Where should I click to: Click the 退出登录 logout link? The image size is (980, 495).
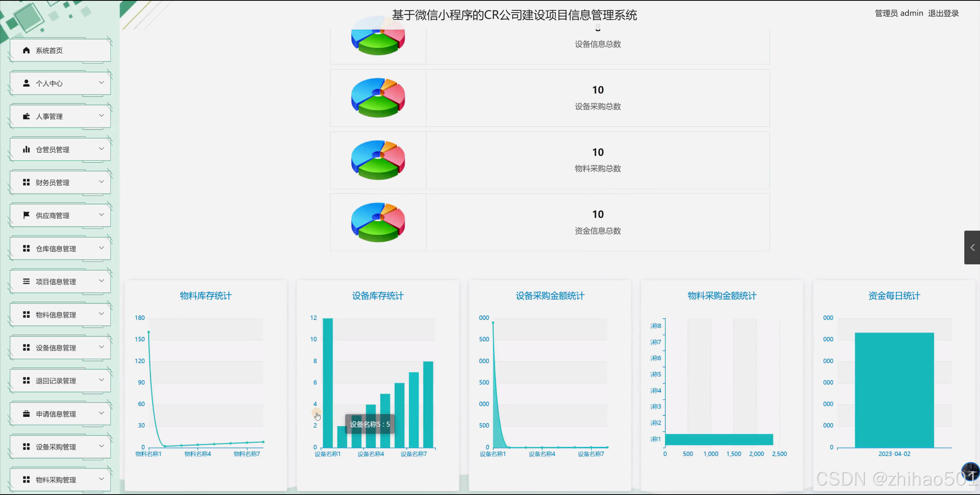pyautogui.click(x=944, y=13)
